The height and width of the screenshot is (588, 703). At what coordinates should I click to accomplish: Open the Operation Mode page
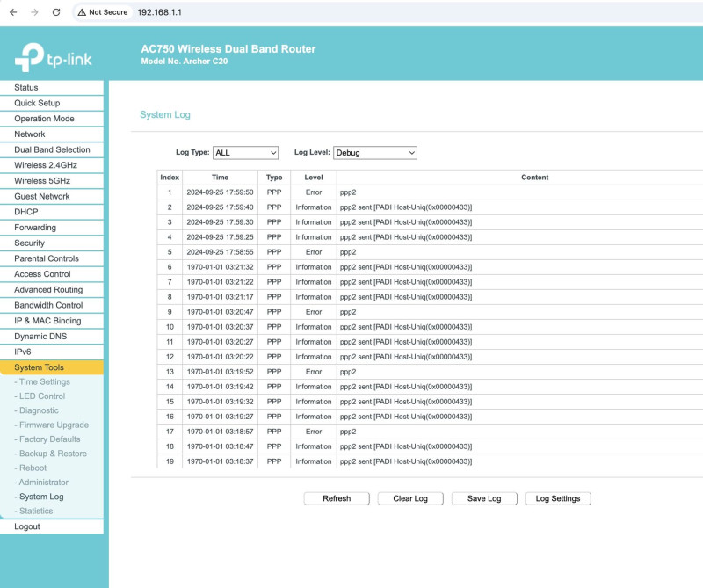[52, 119]
